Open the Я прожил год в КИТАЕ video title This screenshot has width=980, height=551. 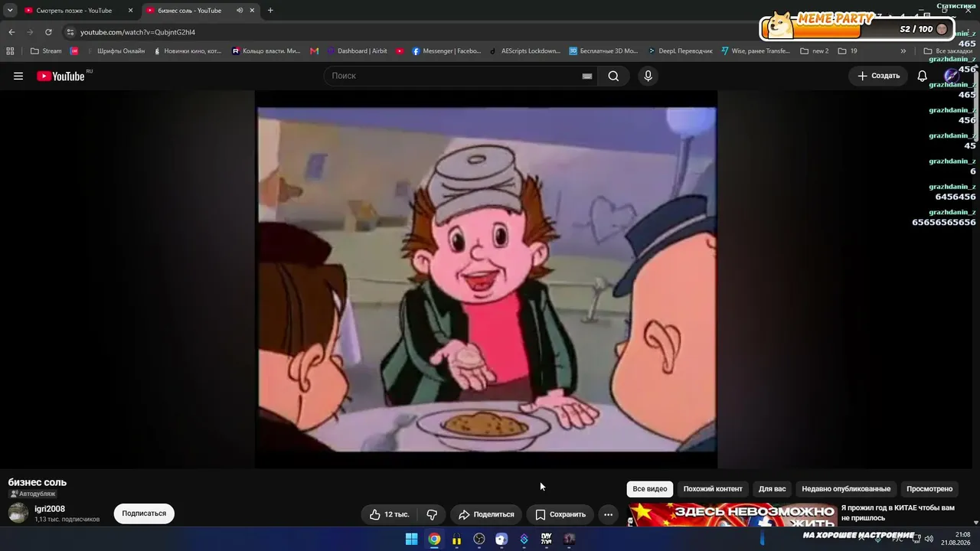click(x=899, y=513)
